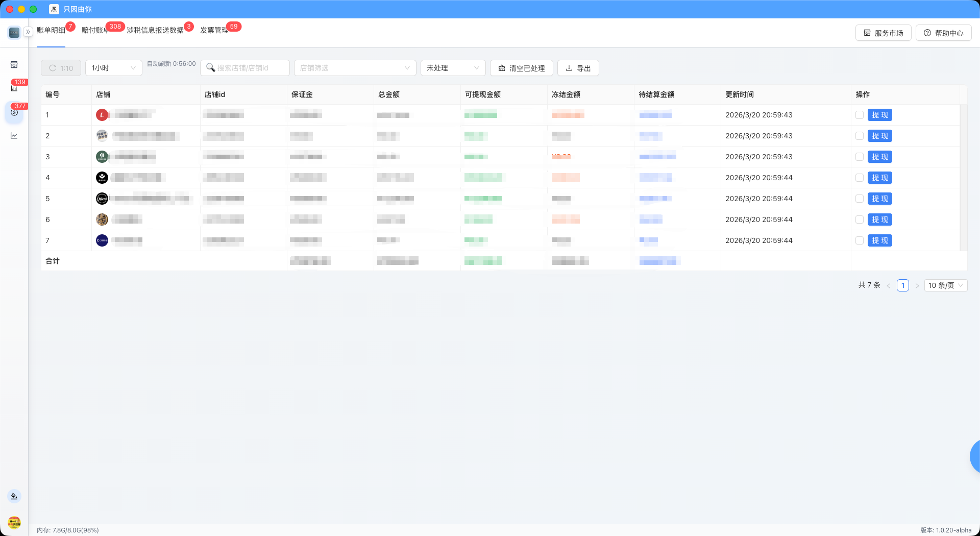Switch to the 发票管理 tab
This screenshot has width=980, height=536.
point(214,31)
